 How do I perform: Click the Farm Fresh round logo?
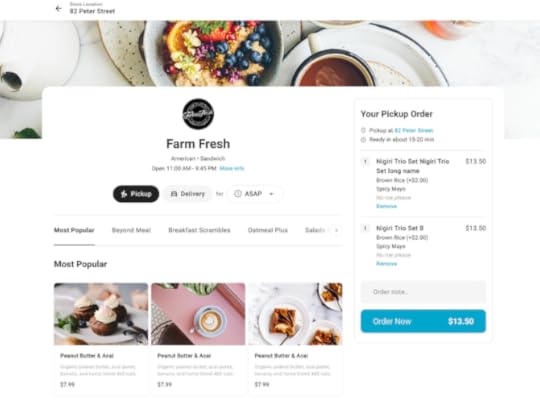point(198,114)
